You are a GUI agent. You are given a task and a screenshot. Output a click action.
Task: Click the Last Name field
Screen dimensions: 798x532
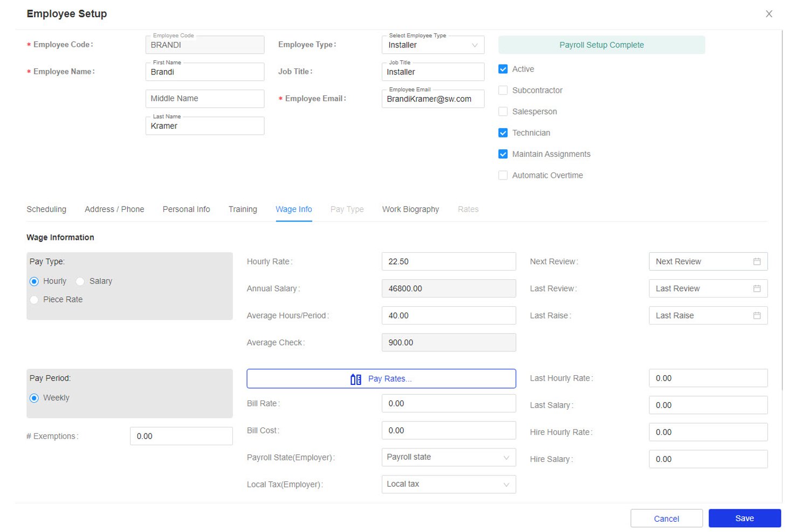pos(205,126)
